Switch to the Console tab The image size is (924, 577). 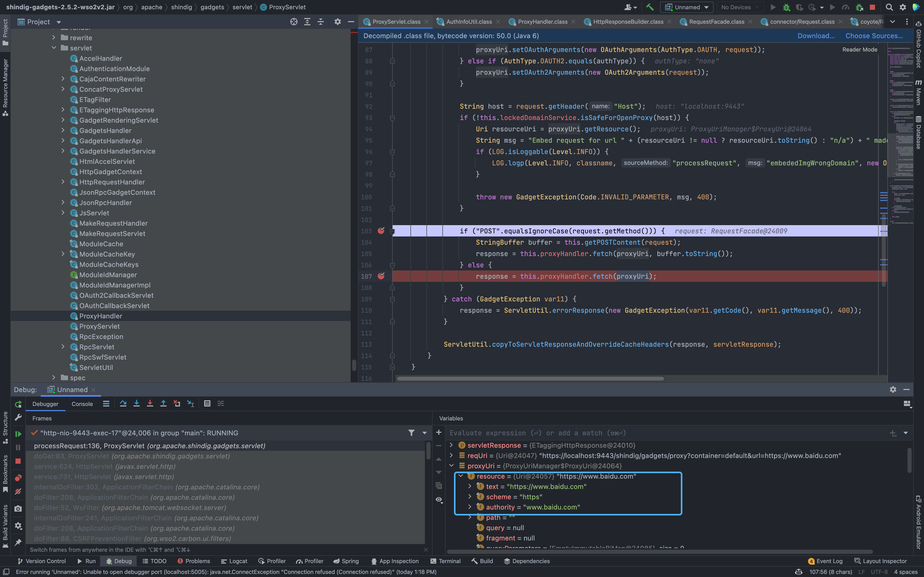(82, 404)
